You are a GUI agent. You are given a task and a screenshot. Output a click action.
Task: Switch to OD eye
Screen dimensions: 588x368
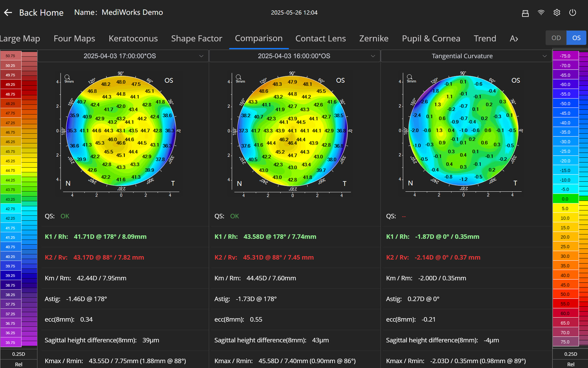coord(556,38)
